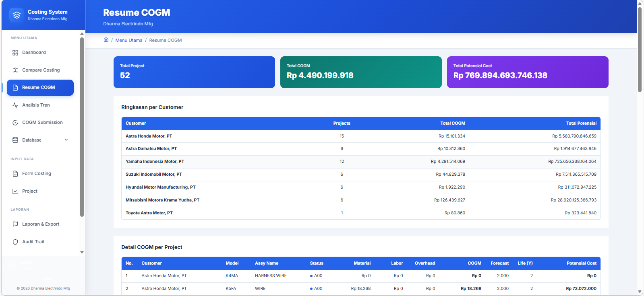Viewport: 644px width, 296px height.
Task: Open Compare Costing page
Action: [x=40, y=70]
